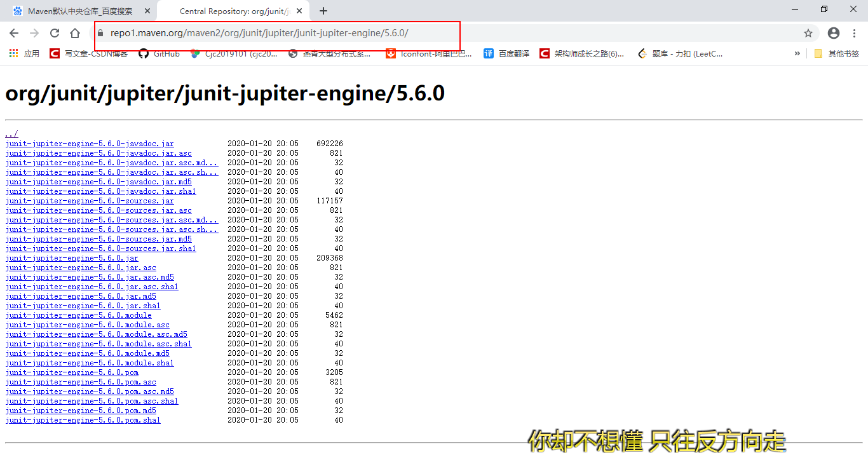The width and height of the screenshot is (868, 462).
Task: Open the parent directory ../ link
Action: pos(11,134)
